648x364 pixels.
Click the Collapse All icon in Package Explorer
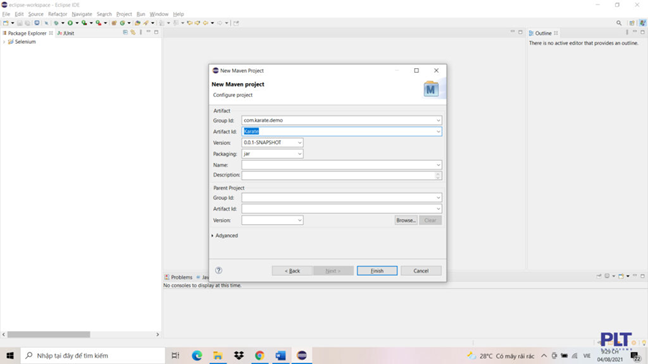125,32
